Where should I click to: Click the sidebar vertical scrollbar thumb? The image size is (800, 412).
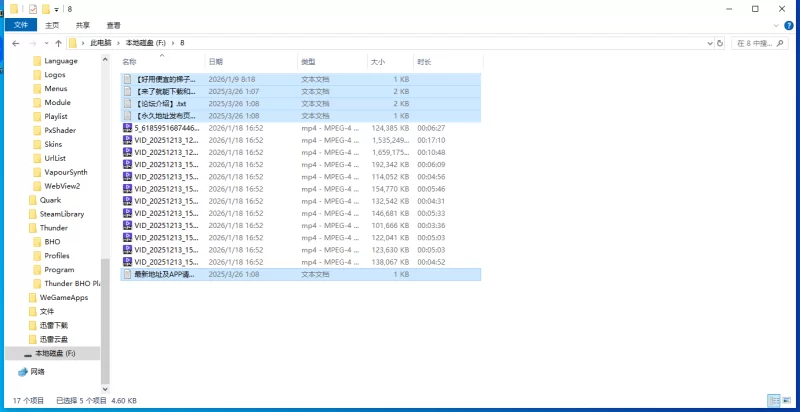click(x=105, y=321)
